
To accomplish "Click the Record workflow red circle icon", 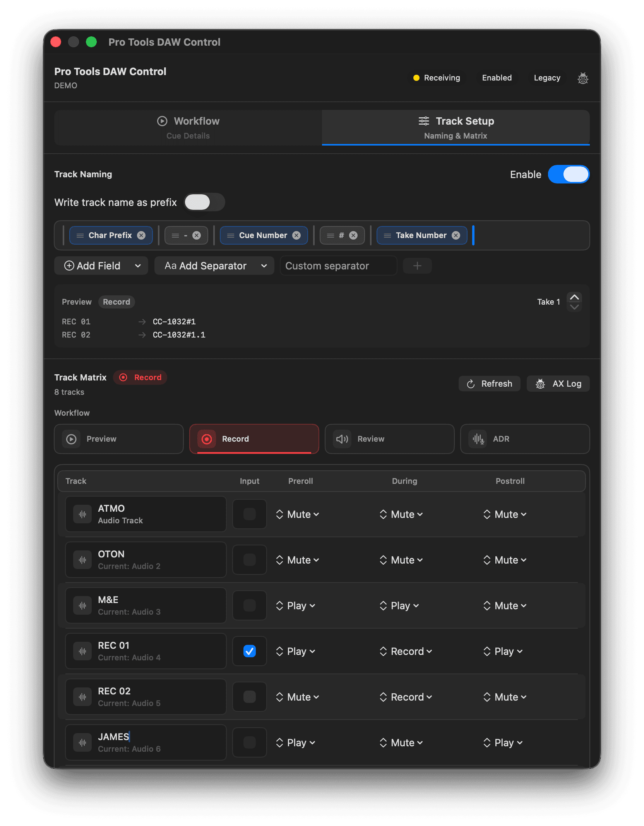I will 207,439.
